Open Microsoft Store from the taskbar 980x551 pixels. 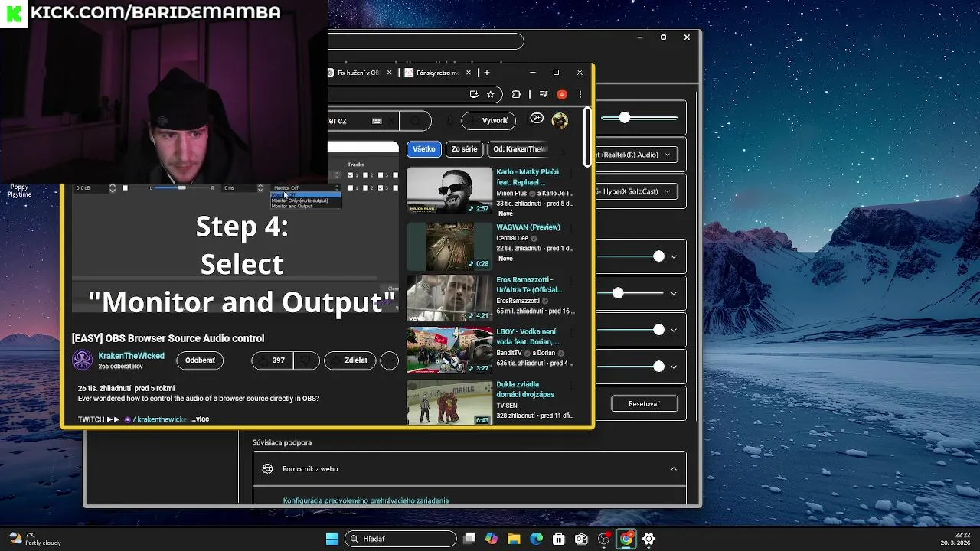pyautogui.click(x=559, y=539)
